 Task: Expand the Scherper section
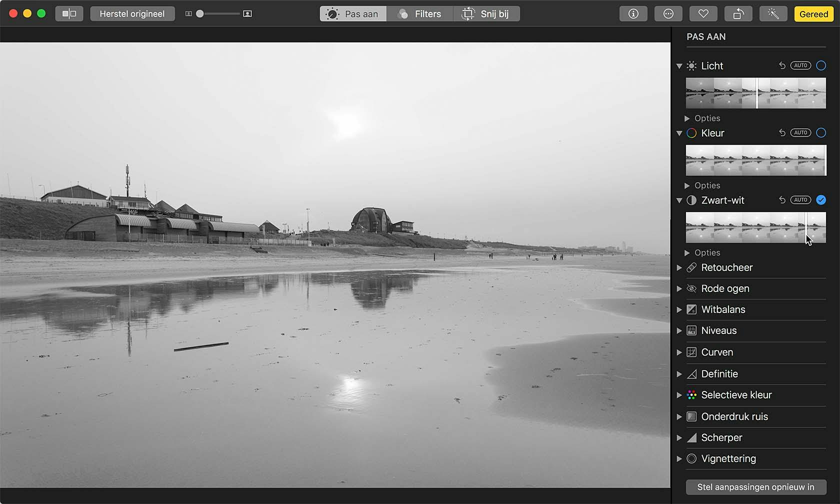tap(679, 437)
